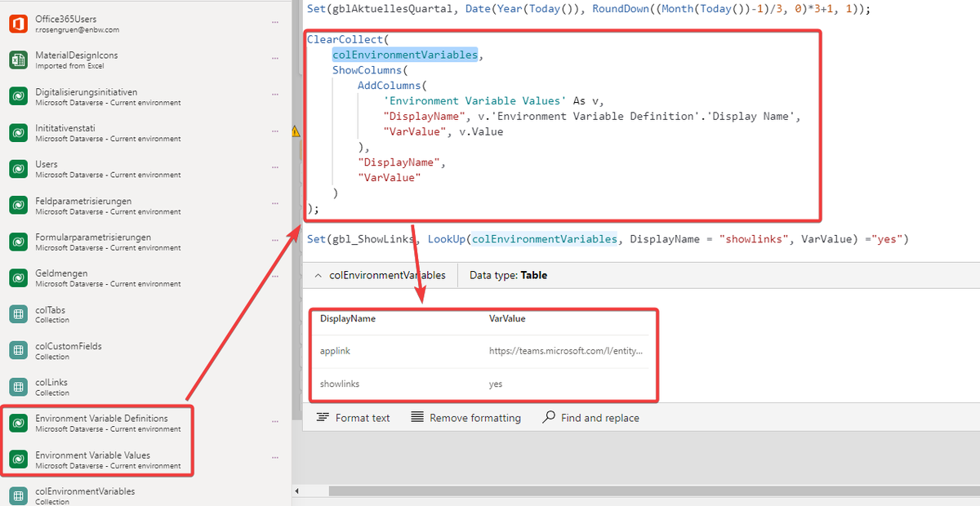Click the ShowColumns function in formula
Image resolution: width=980 pixels, height=506 pixels.
click(368, 70)
